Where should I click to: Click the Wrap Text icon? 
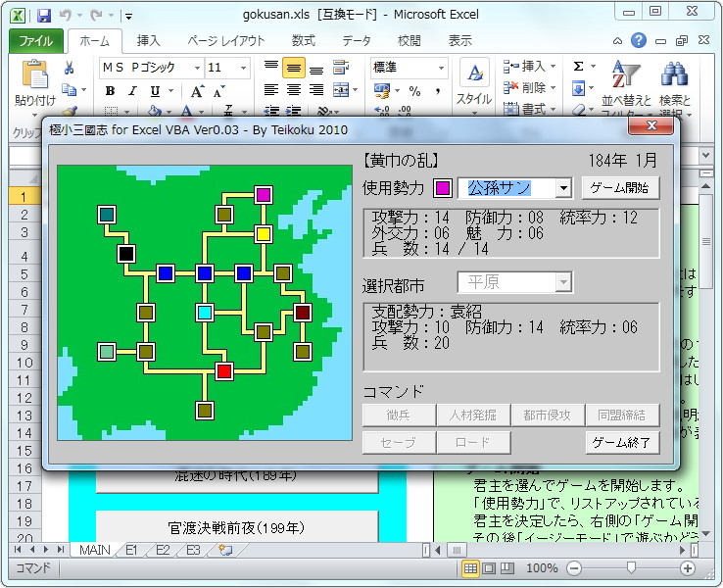tap(341, 68)
